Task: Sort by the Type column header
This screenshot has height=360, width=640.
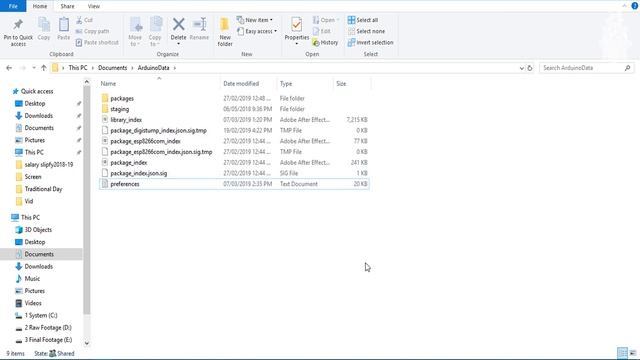Action: pyautogui.click(x=286, y=83)
